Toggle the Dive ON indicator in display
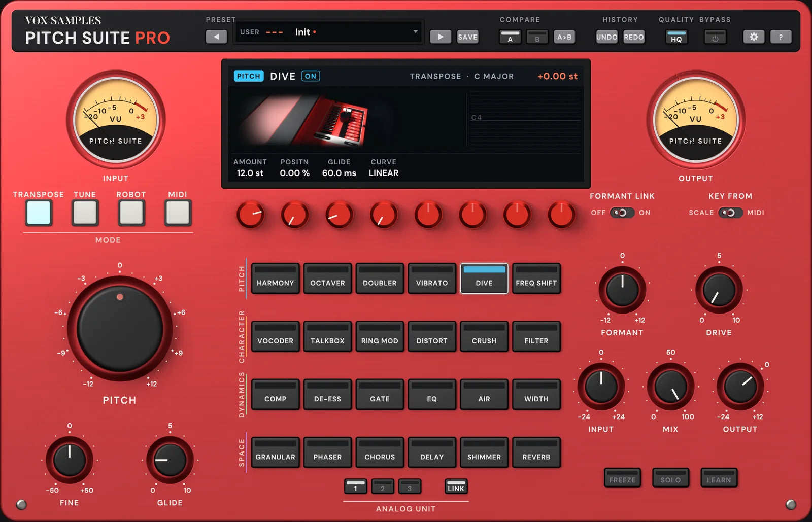Image resolution: width=812 pixels, height=522 pixels. click(311, 76)
